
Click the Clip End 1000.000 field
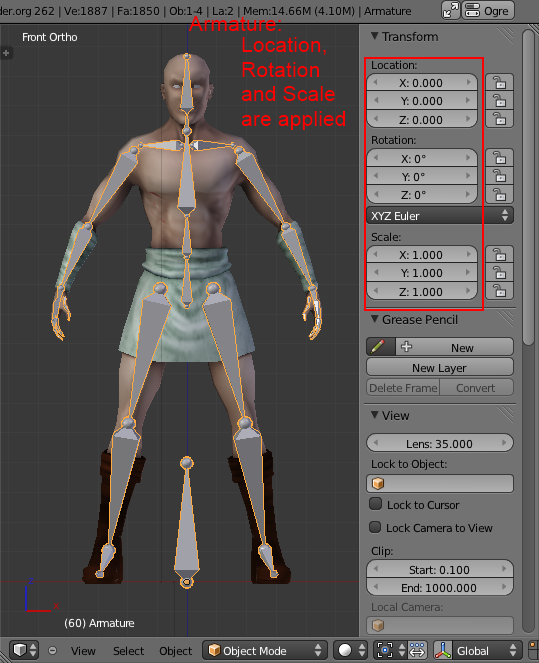440,588
